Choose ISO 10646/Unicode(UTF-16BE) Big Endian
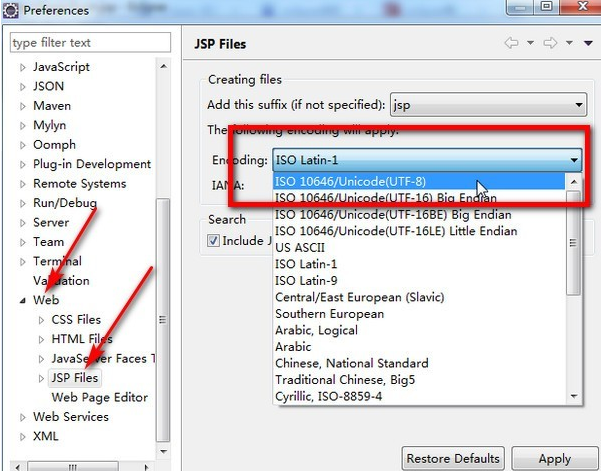Viewport: 601px width, 471px height. (x=419, y=215)
